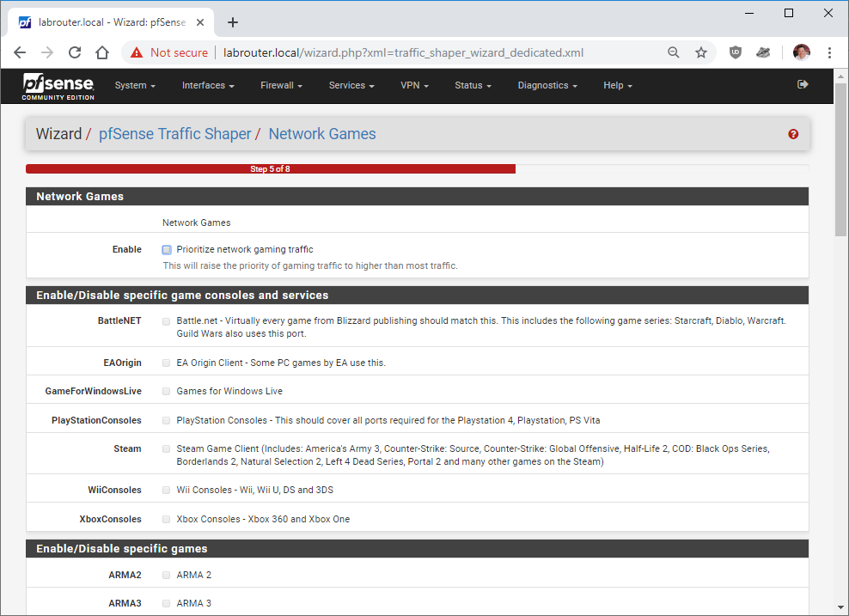849x616 pixels.
Task: Bookmark page with the star icon
Action: tap(701, 52)
